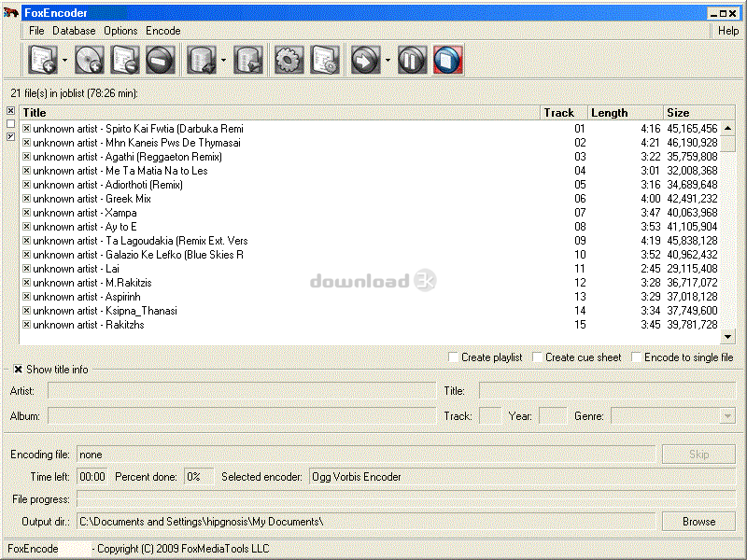Open the dropdown arrow beside the add files icon

[64, 61]
